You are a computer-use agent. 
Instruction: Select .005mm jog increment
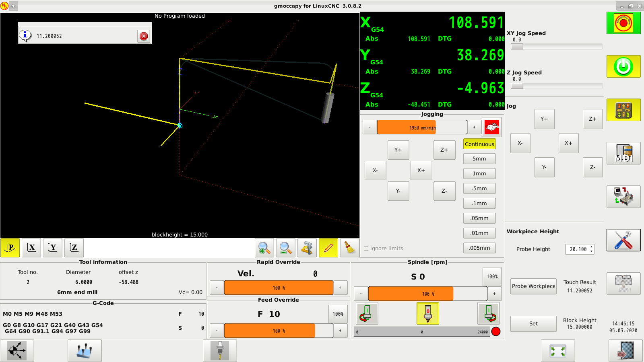pyautogui.click(x=479, y=248)
